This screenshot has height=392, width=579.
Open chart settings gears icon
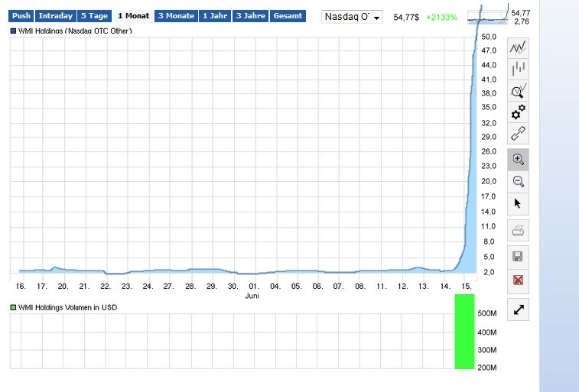518,112
